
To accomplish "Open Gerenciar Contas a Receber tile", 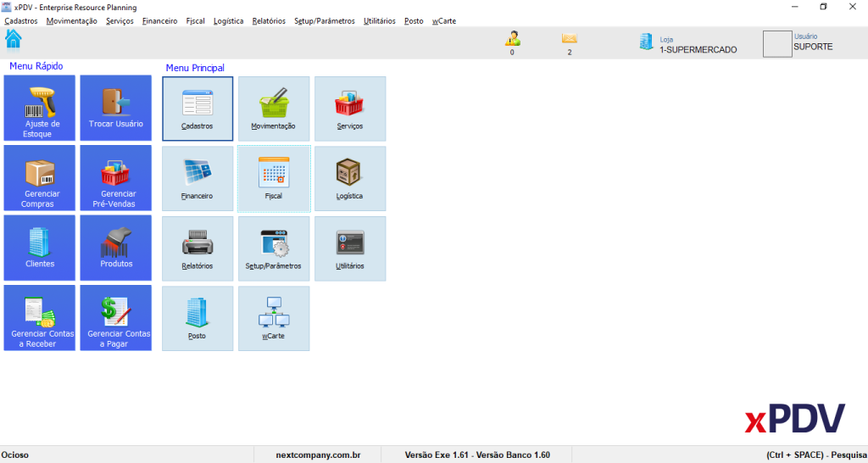I will coord(39,318).
